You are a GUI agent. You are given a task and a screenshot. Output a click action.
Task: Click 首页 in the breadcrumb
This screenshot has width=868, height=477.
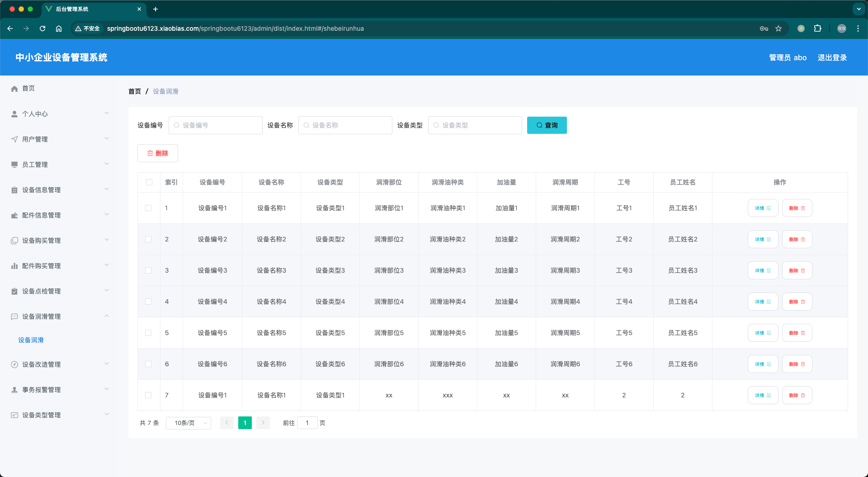[x=135, y=91]
